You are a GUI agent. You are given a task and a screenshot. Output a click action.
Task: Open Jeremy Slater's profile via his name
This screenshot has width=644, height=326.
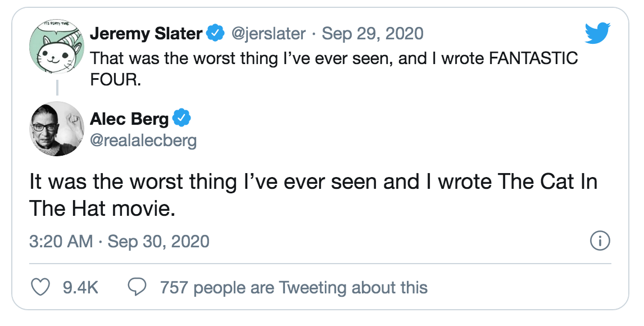pyautogui.click(x=146, y=34)
